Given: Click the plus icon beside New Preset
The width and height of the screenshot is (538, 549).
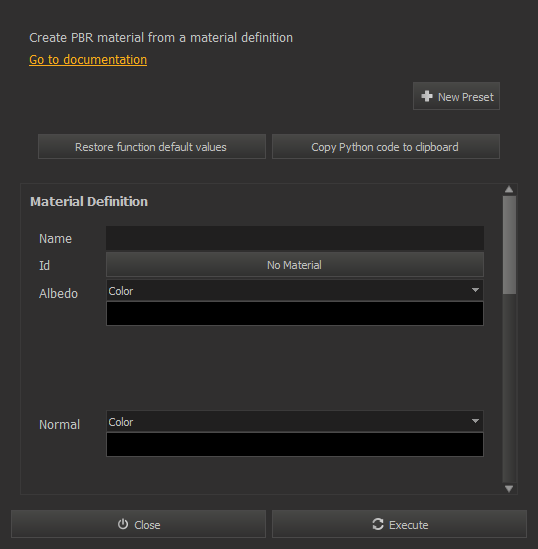Looking at the screenshot, I should 427,96.
